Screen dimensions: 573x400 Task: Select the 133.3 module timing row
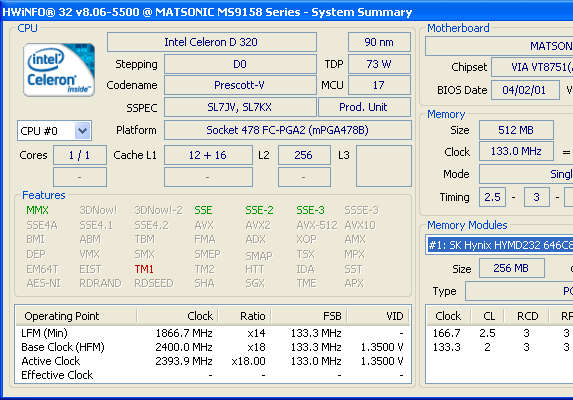click(499, 347)
